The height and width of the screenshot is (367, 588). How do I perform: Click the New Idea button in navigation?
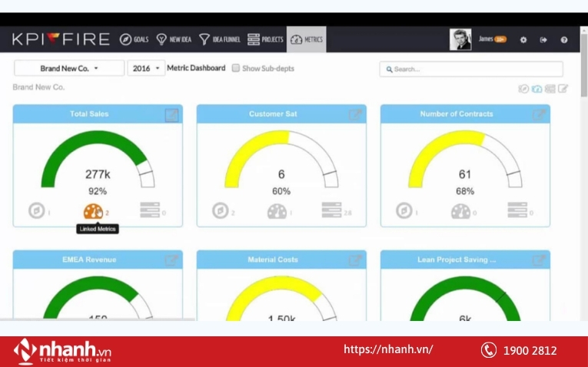pyautogui.click(x=174, y=39)
